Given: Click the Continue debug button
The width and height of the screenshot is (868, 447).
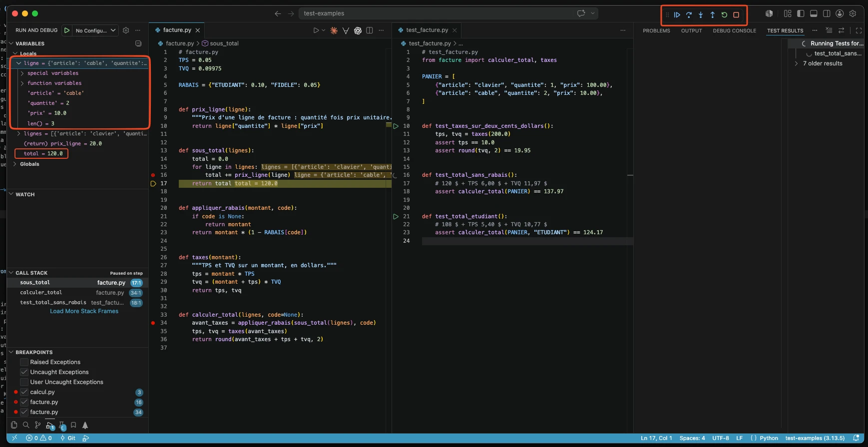Looking at the screenshot, I should click(x=677, y=15).
